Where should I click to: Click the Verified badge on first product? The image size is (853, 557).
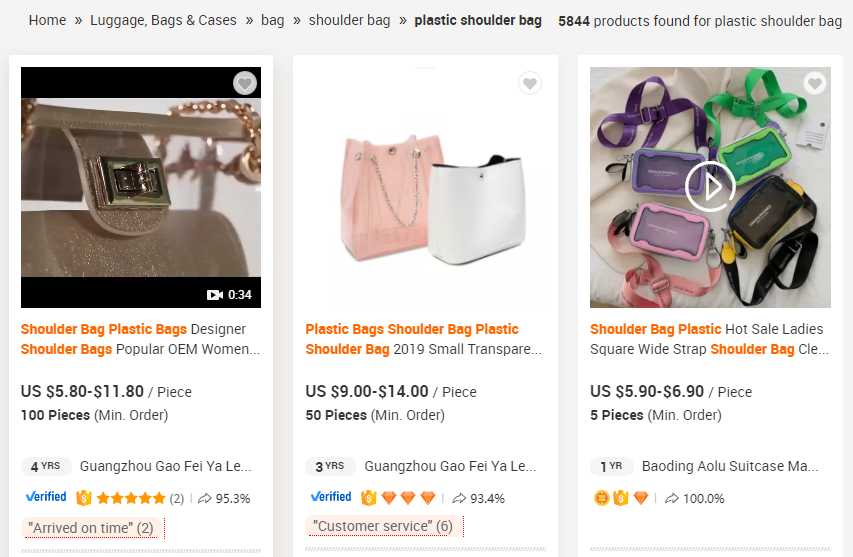click(x=45, y=497)
